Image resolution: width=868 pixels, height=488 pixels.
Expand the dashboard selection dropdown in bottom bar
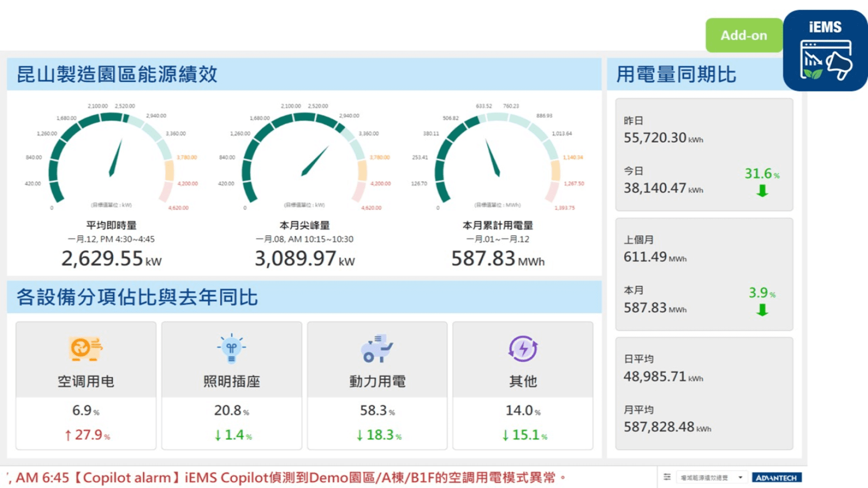(712, 477)
